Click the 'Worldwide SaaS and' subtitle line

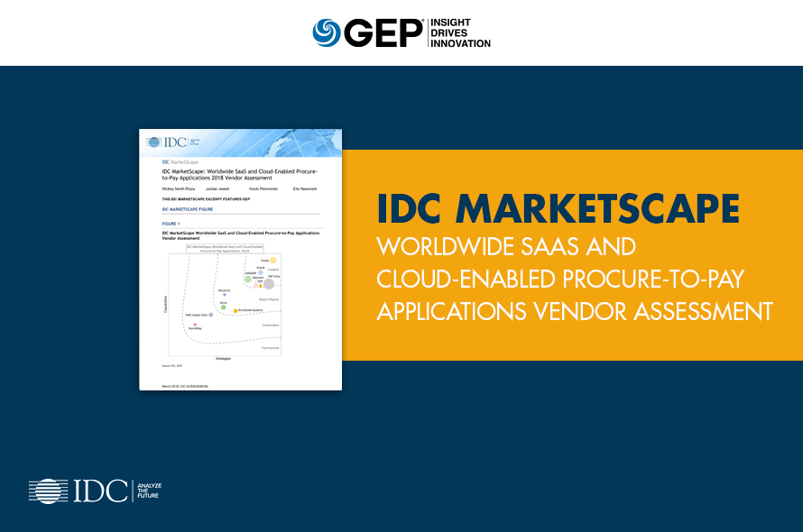(x=506, y=247)
